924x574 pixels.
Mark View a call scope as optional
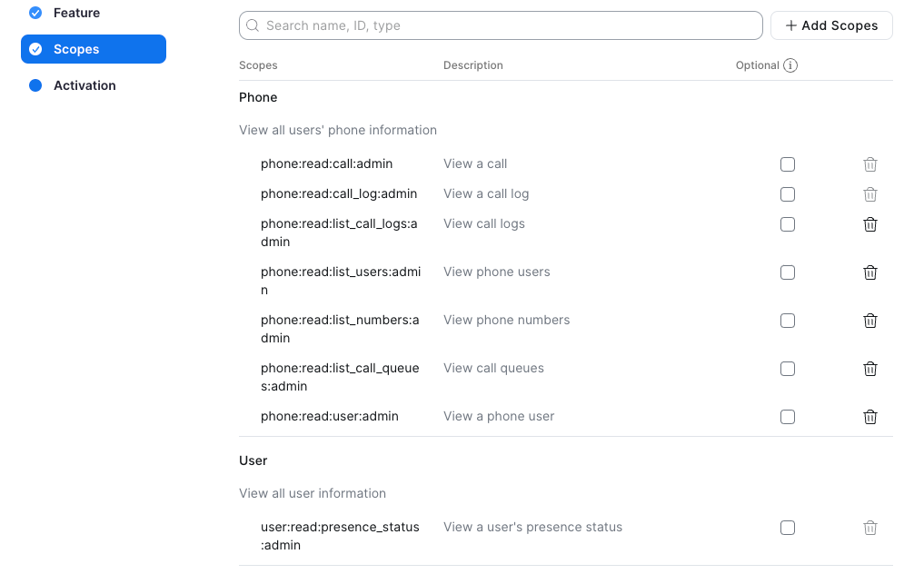[x=788, y=164]
